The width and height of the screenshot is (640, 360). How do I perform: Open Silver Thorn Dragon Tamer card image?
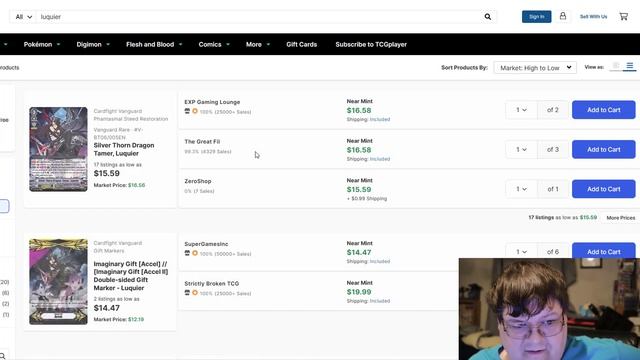[x=58, y=149]
